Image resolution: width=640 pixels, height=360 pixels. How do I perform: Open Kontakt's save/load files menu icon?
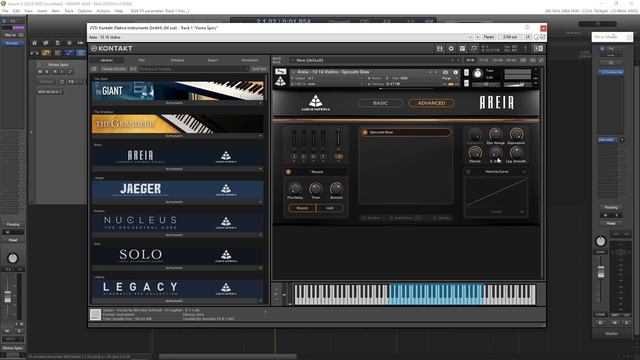click(440, 49)
